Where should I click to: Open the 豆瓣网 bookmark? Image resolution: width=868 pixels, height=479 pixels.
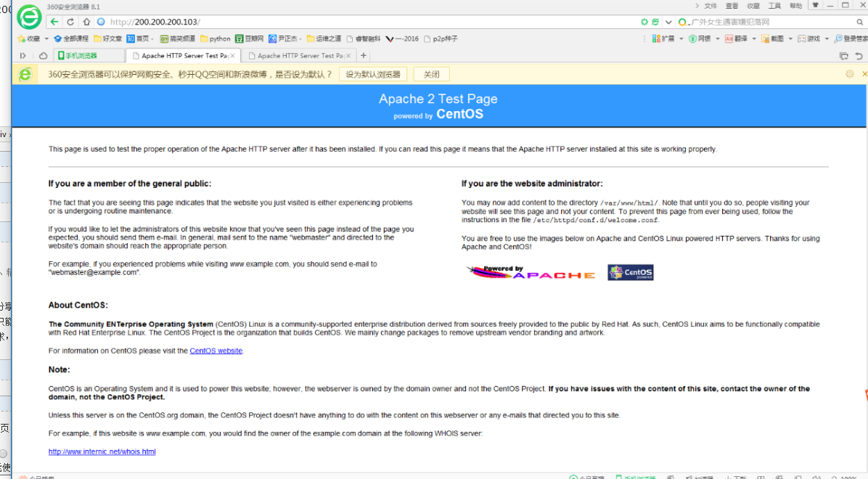(x=249, y=38)
